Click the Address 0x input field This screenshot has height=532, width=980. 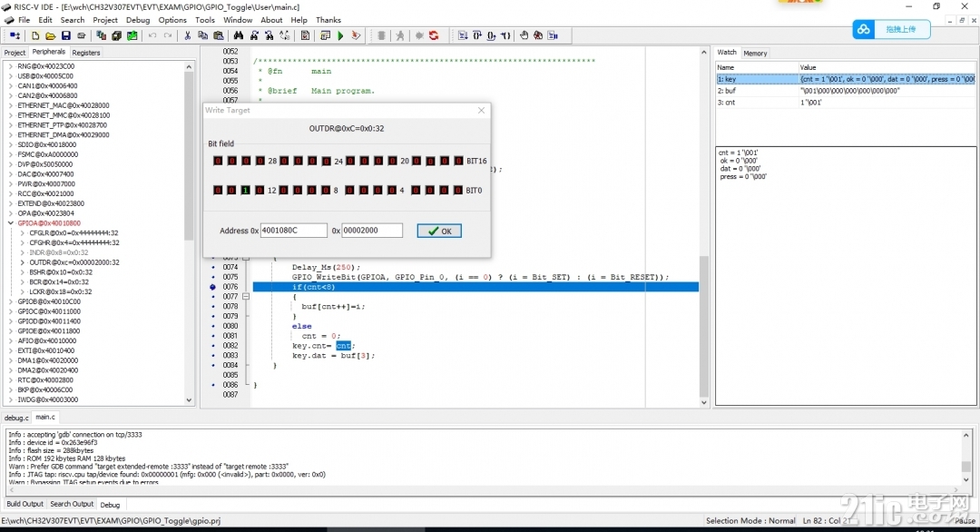[293, 231]
